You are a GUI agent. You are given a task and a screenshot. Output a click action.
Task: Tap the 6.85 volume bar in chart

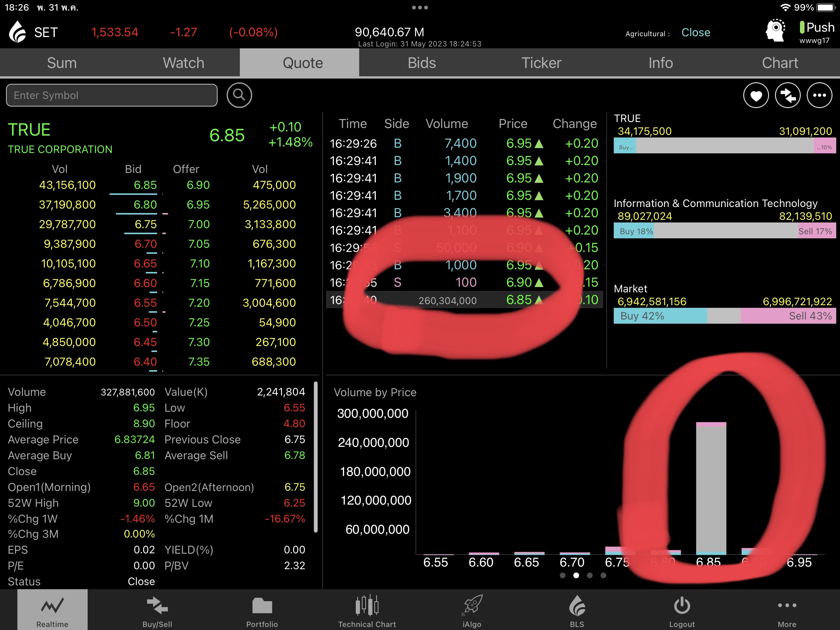711,488
